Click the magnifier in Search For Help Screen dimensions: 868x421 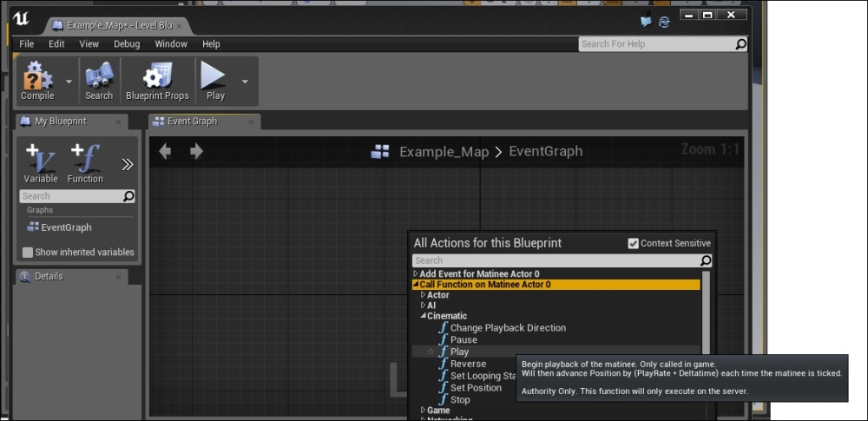click(740, 44)
